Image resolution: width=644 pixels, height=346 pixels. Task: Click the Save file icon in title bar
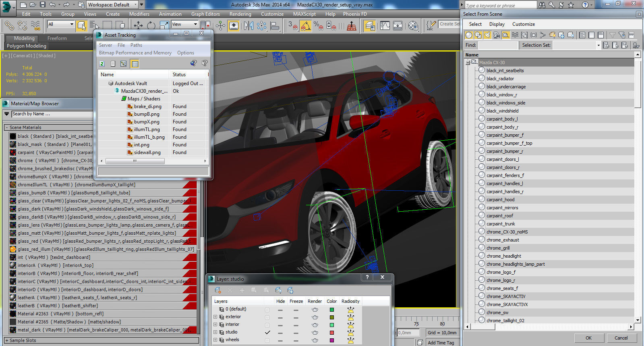click(43, 5)
